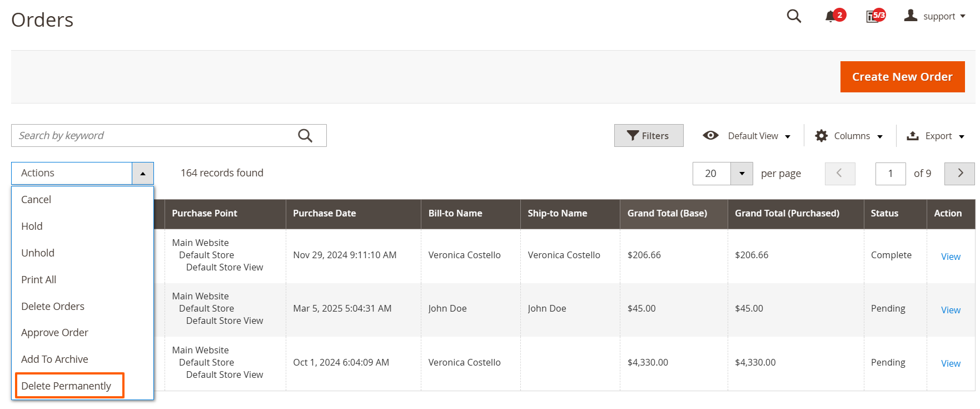Select Approve Order action
The image size is (980, 409).
pos(54,332)
